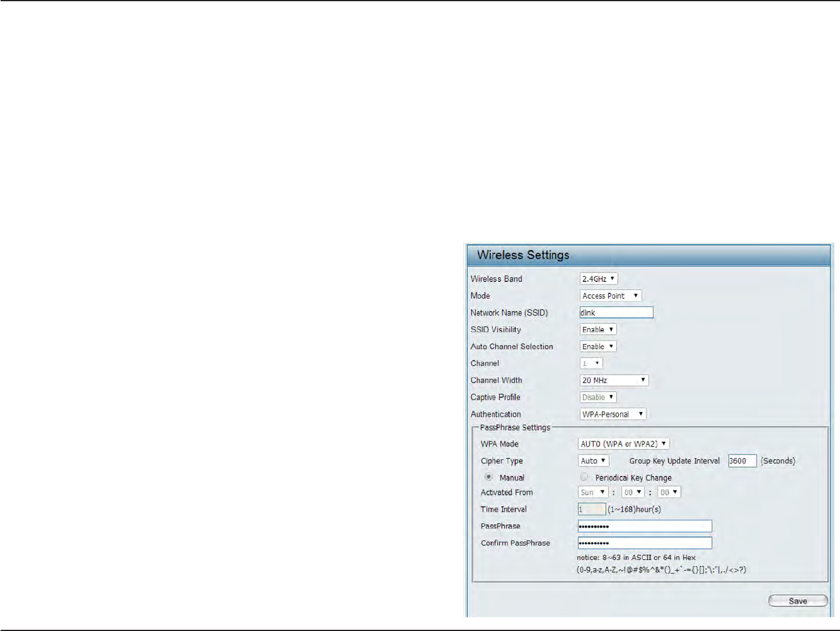Click the Channel Width label

coord(496,380)
